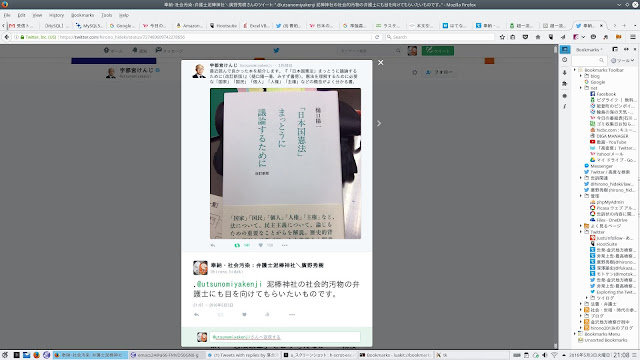
Task: Collapse the Bookmarks Toolbar folder
Action: 575,70
